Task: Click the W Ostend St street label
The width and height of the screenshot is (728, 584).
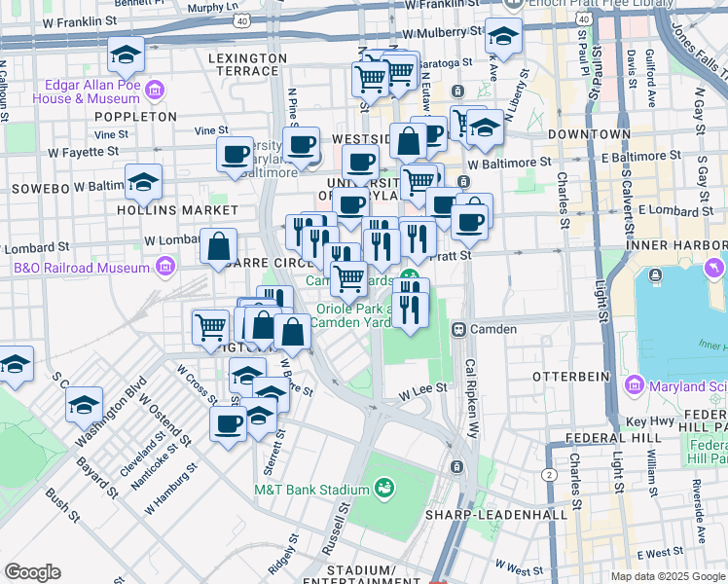Action: (164, 420)
